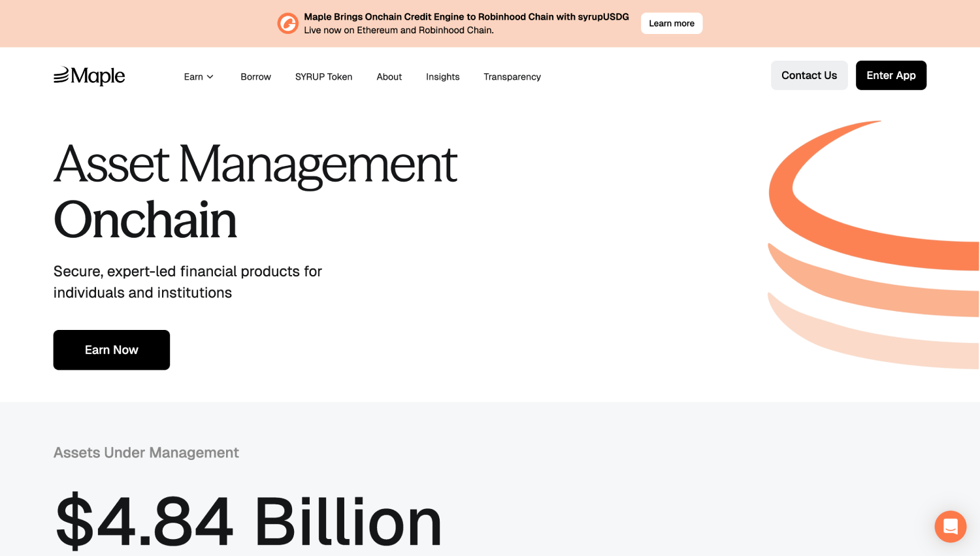The image size is (980, 556).
Task: Expand the Earn dropdown menu
Action: point(199,76)
